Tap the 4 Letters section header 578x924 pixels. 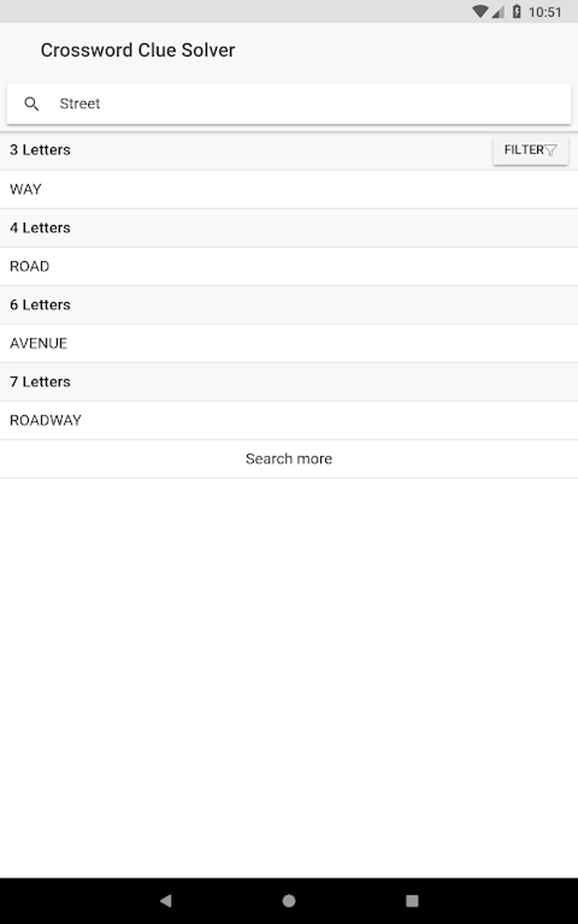40,228
